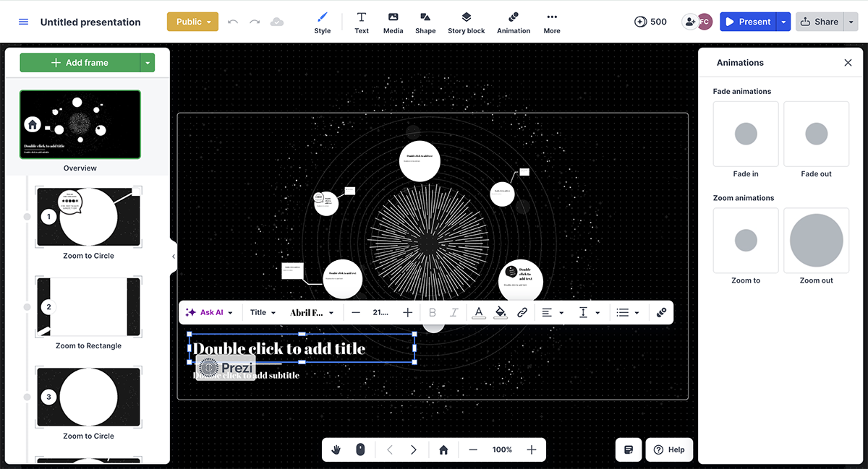Collapse the left frames sidebar
This screenshot has height=469, width=868.
click(x=174, y=257)
